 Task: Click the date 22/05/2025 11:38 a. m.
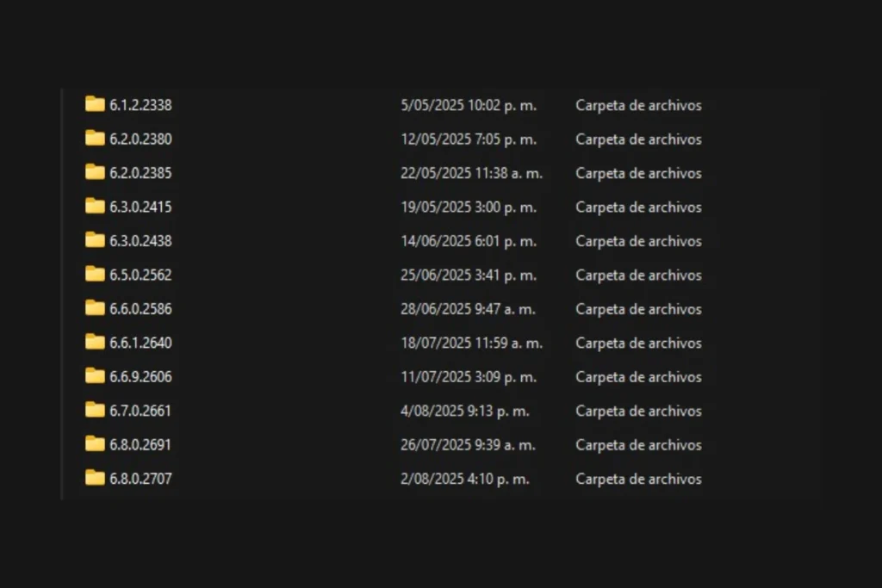click(x=471, y=173)
